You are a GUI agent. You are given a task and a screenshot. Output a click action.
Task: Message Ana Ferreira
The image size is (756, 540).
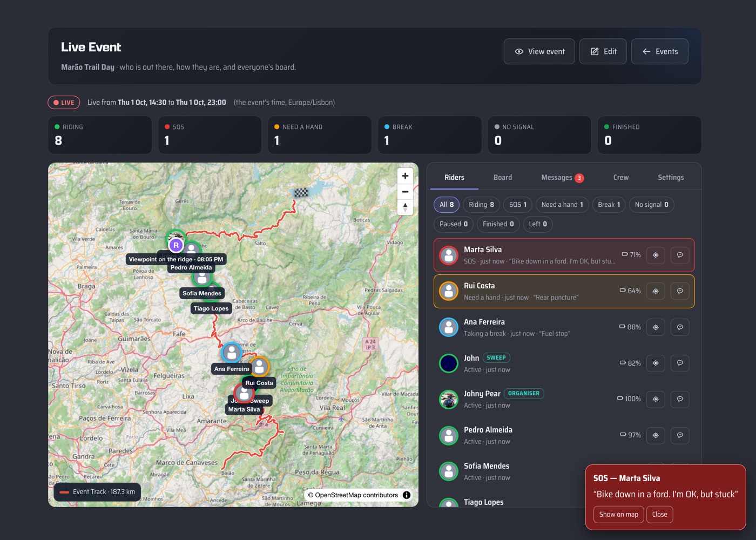pos(680,327)
